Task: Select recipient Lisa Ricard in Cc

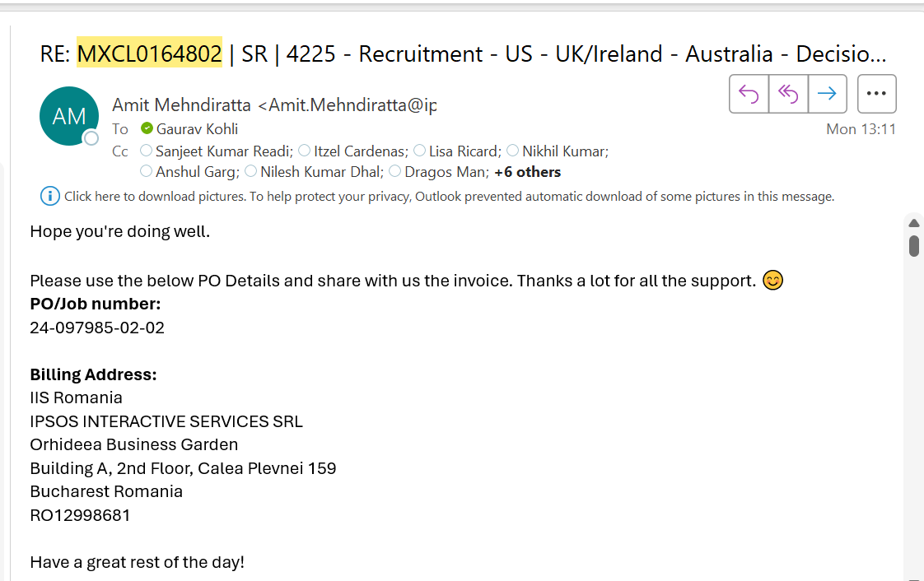Action: pyautogui.click(x=465, y=151)
